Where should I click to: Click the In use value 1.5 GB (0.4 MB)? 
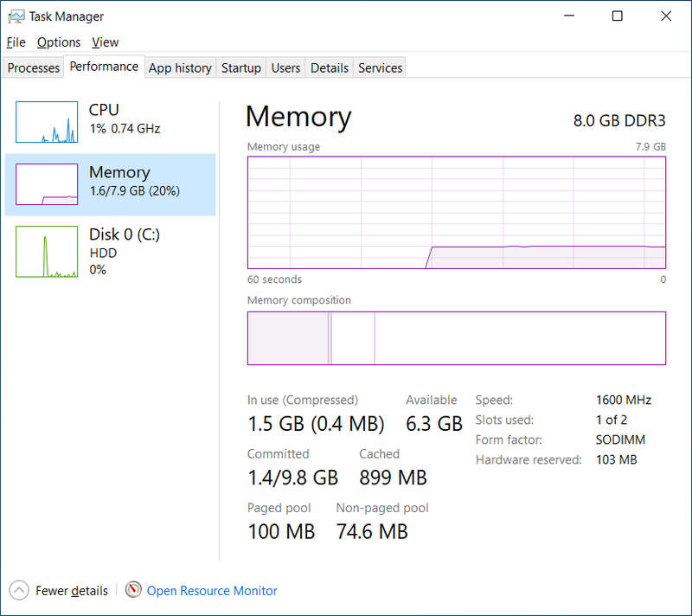pyautogui.click(x=316, y=424)
